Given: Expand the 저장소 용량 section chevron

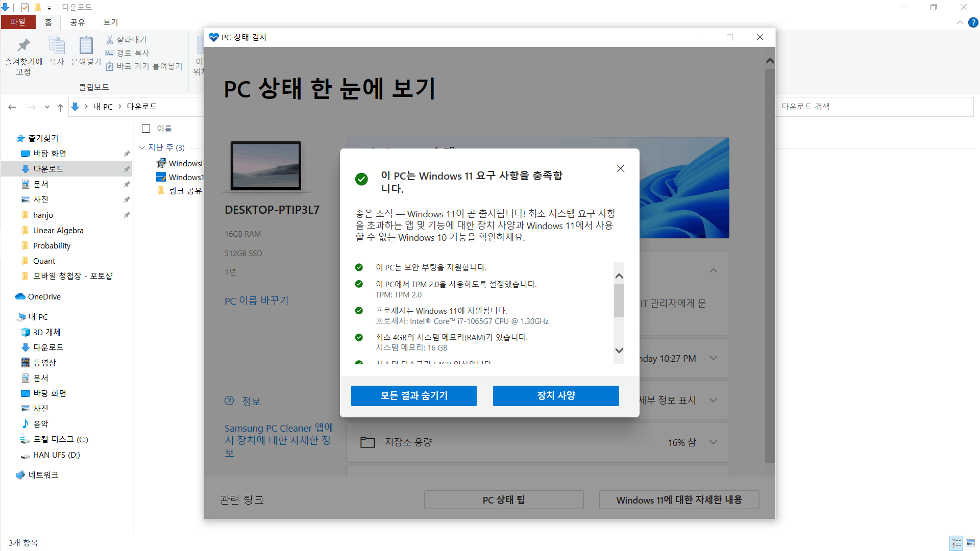Looking at the screenshot, I should click(713, 442).
